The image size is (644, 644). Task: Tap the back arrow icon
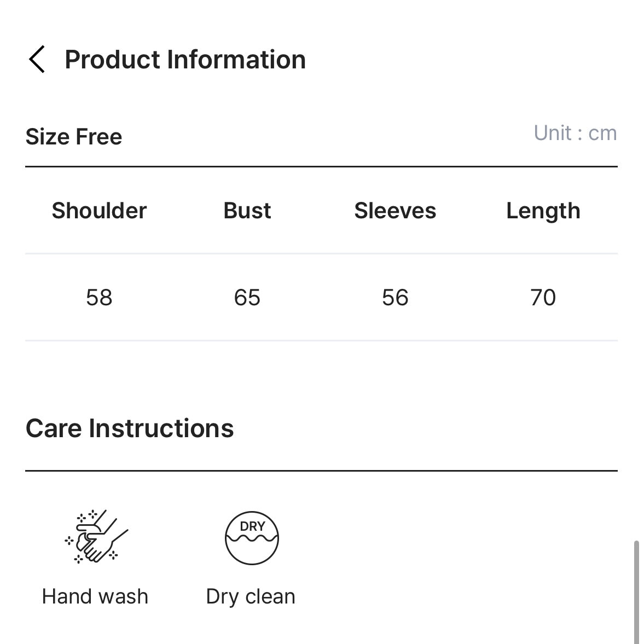(x=37, y=59)
